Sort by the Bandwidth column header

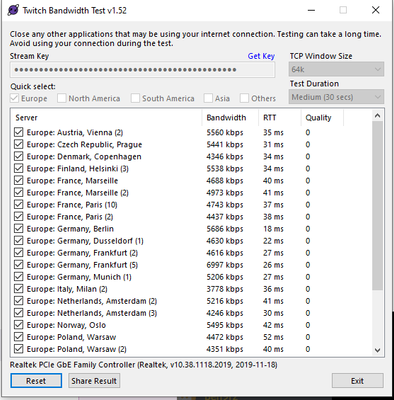(230, 118)
